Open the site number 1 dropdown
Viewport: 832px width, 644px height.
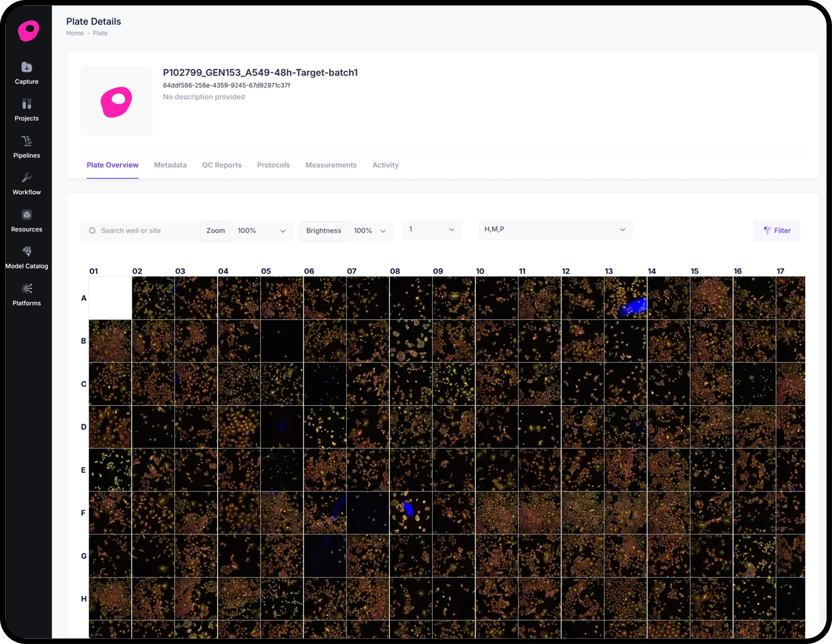click(432, 230)
